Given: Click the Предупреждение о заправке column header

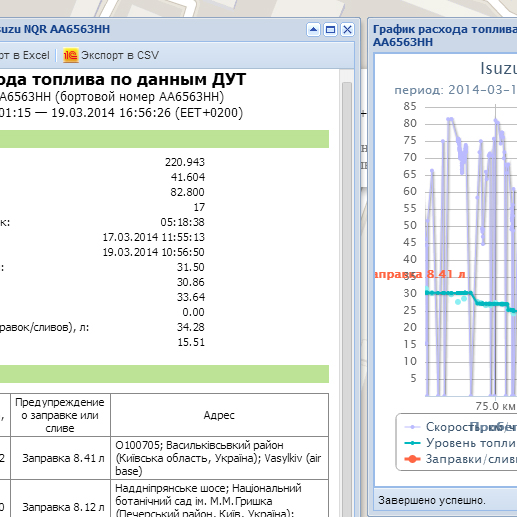Looking at the screenshot, I should click(60, 415).
